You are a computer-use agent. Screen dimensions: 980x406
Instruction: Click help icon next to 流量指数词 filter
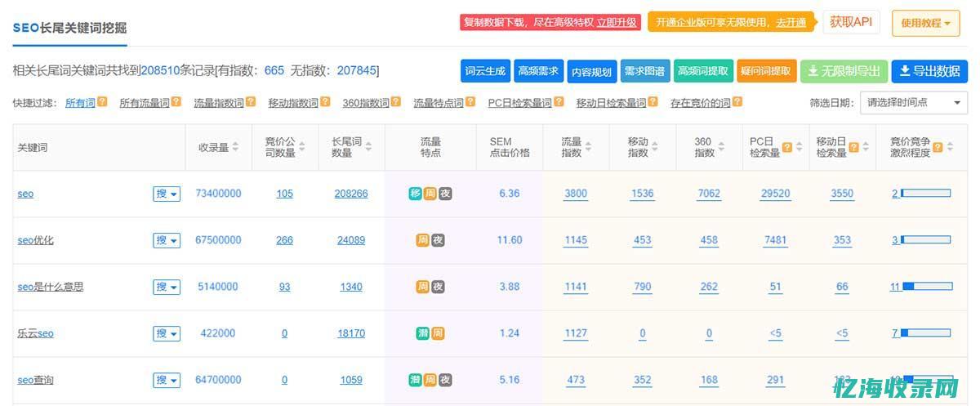click(251, 102)
